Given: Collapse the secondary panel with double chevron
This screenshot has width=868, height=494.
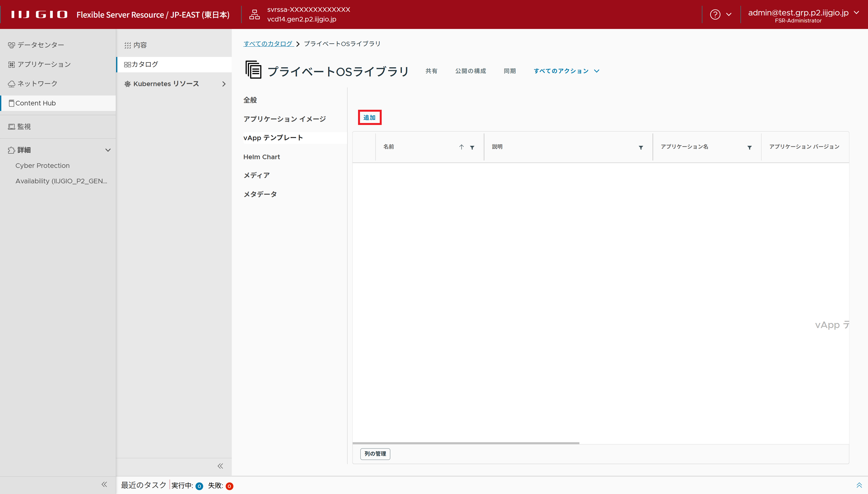Looking at the screenshot, I should tap(220, 466).
